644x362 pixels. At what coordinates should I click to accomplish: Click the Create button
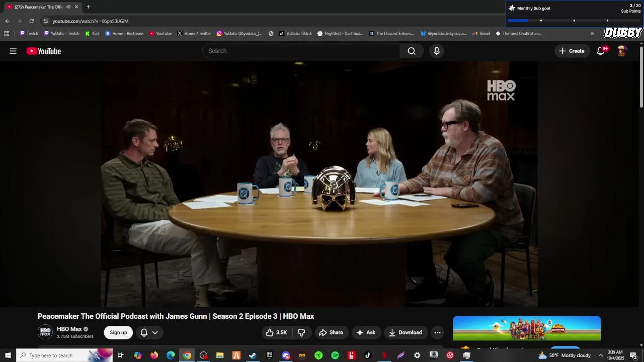572,51
